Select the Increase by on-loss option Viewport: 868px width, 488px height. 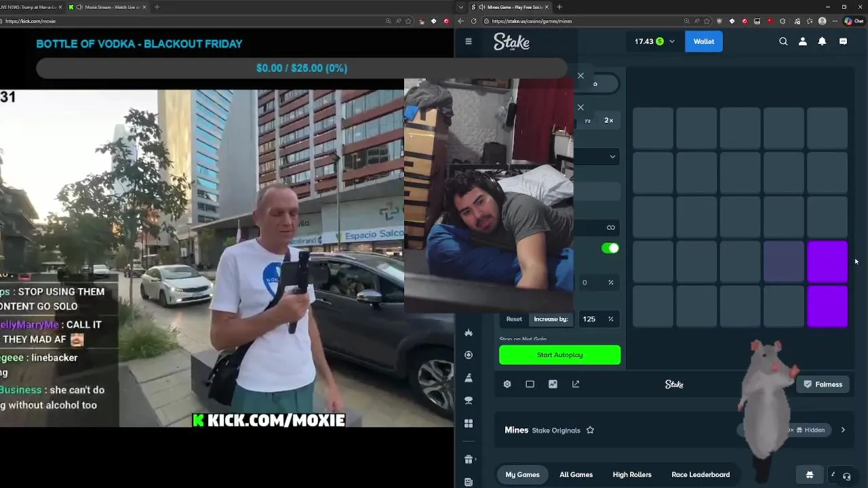point(551,319)
